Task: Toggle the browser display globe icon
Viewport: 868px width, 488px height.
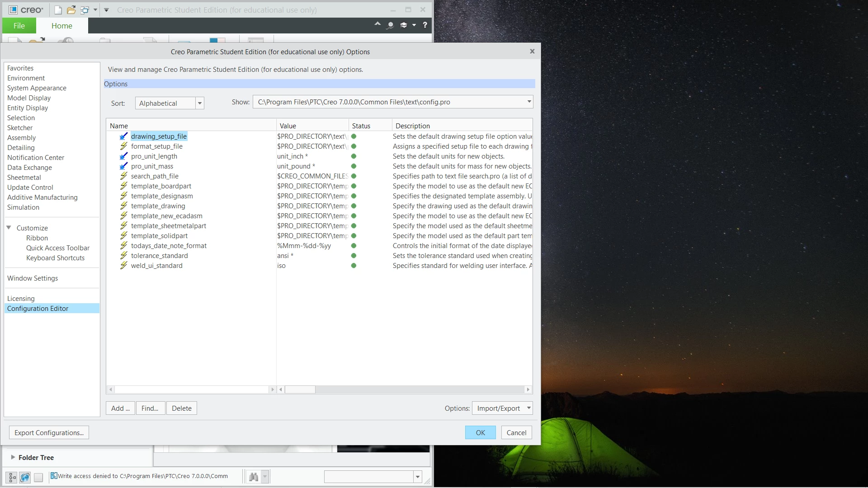Action: coord(25,477)
